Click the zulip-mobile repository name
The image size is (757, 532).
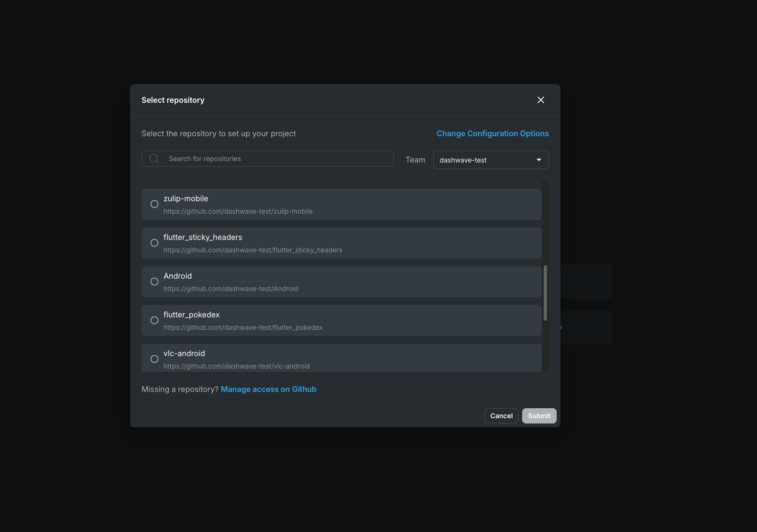click(x=186, y=198)
